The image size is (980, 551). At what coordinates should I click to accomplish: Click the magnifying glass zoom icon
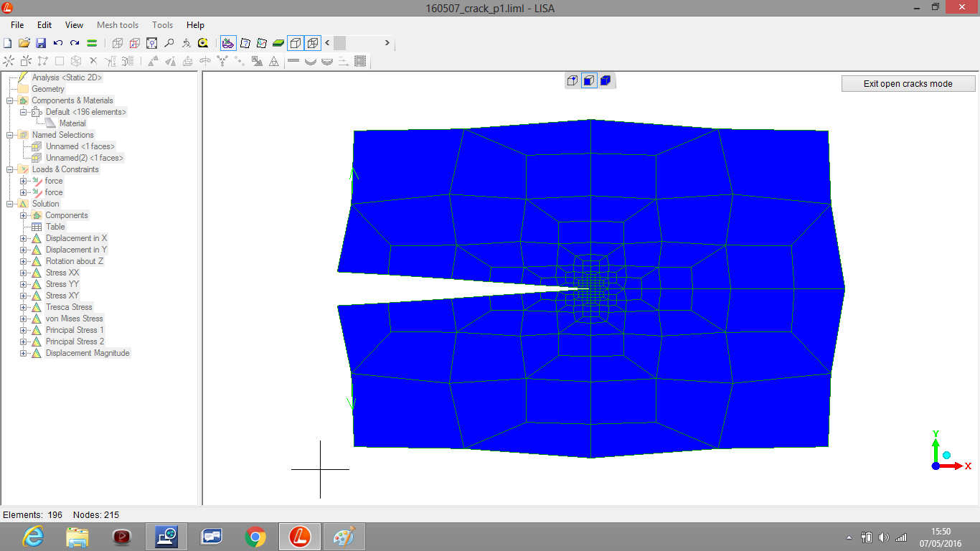(x=169, y=43)
